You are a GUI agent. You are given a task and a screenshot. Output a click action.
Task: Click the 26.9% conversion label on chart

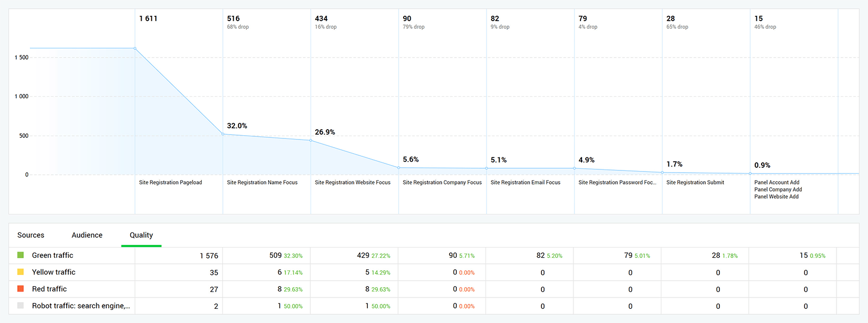325,132
